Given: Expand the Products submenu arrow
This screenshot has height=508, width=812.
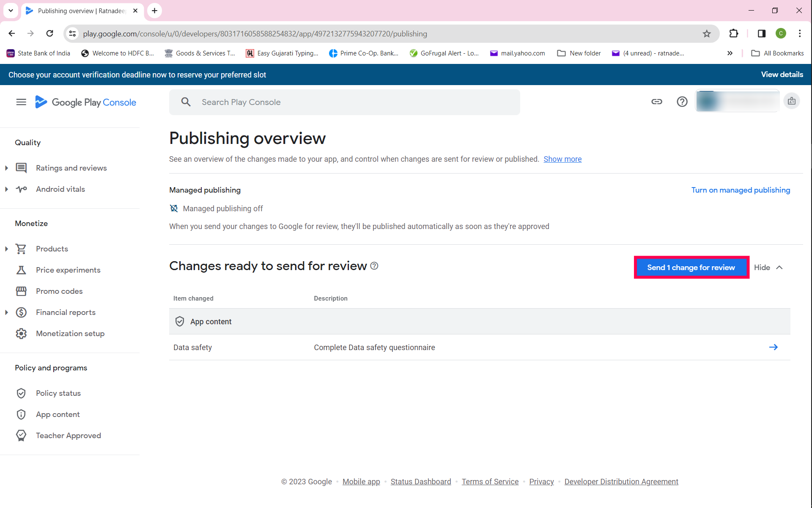Looking at the screenshot, I should pos(6,249).
